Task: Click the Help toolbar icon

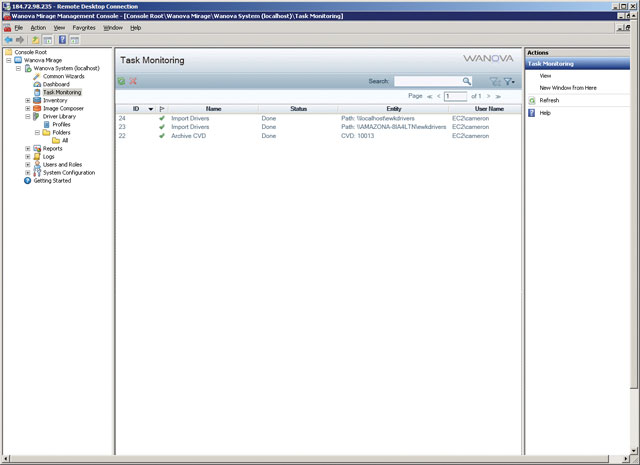Action: point(62,40)
